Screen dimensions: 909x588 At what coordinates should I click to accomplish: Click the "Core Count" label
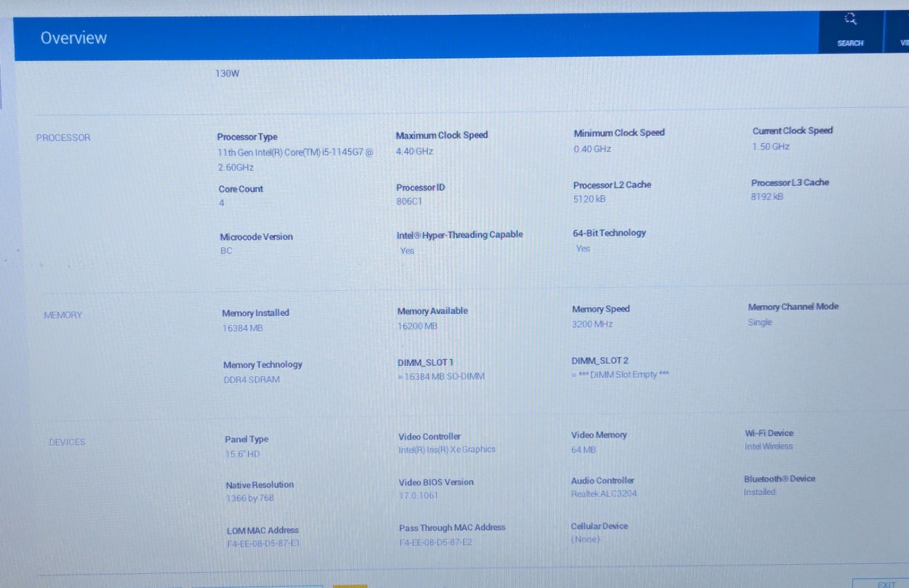(x=241, y=189)
